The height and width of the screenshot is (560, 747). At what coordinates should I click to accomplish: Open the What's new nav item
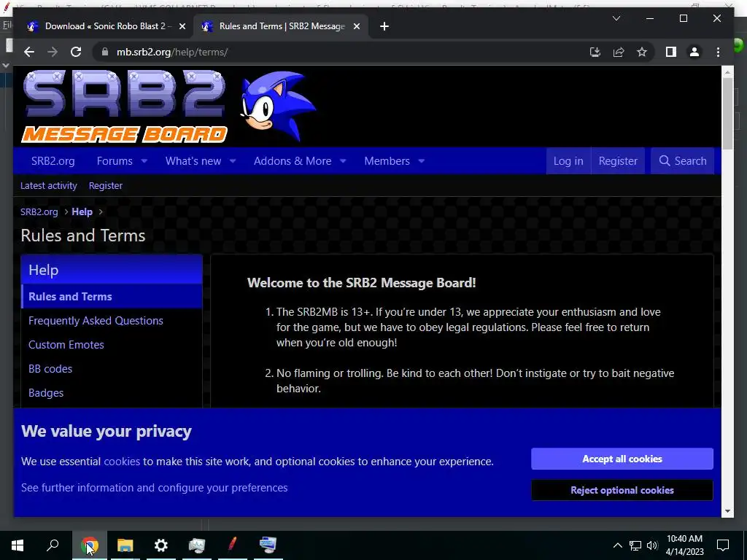(x=193, y=161)
